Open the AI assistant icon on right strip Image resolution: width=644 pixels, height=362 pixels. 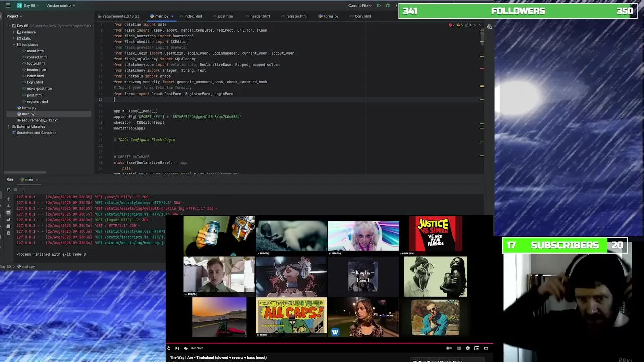pos(489,27)
